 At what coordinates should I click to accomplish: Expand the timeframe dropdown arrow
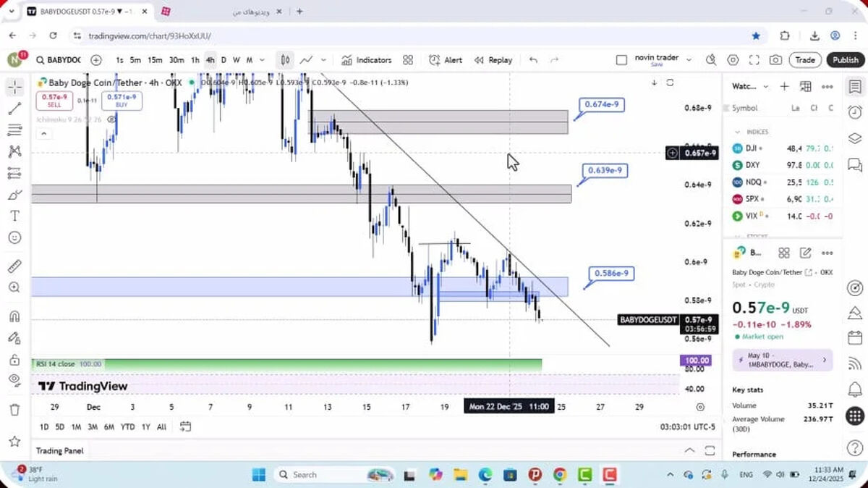(263, 60)
